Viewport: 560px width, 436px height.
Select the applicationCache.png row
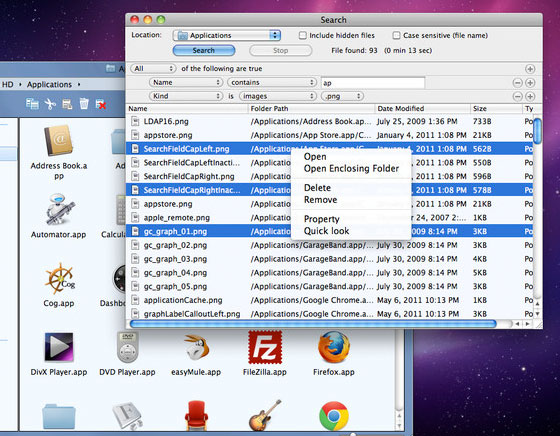(x=330, y=300)
